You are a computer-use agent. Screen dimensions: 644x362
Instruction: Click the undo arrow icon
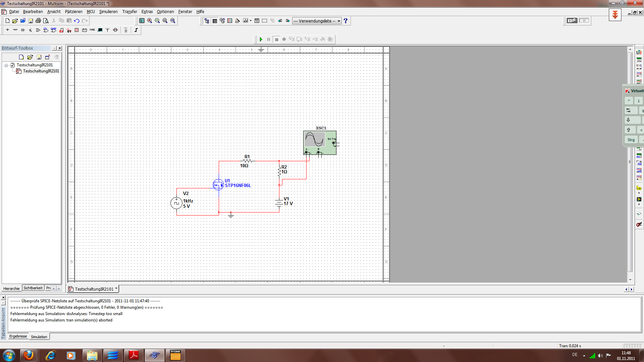77,21
